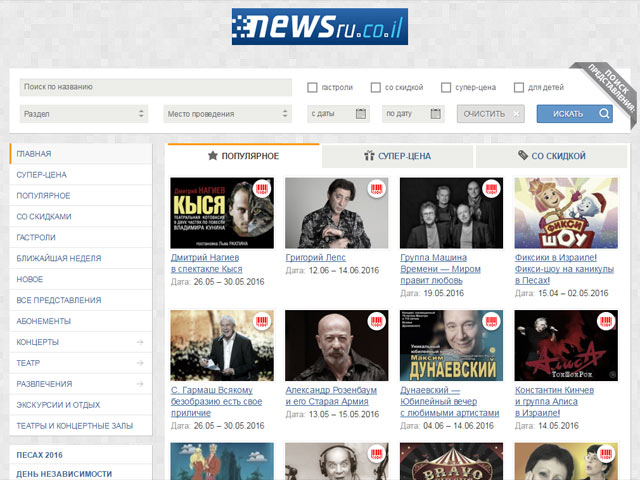Click ticket badge on Нагиев Кыся poster
640x480 pixels.
(262, 189)
